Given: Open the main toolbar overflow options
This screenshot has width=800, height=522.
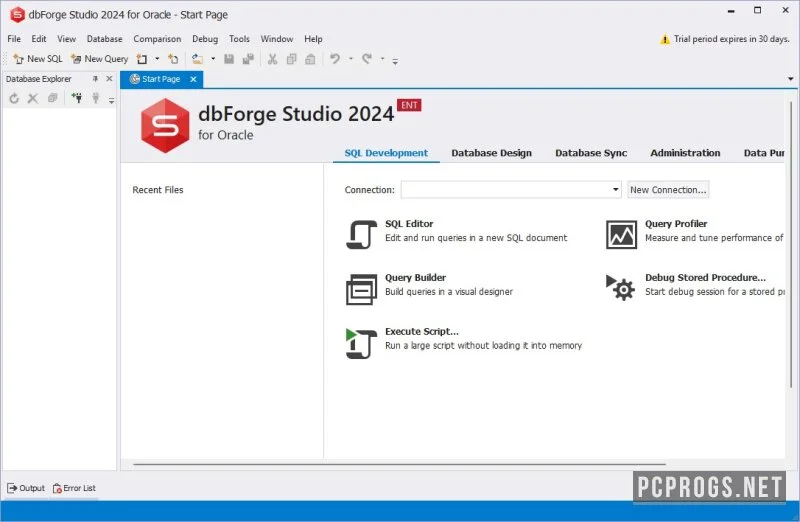Looking at the screenshot, I should [395, 61].
